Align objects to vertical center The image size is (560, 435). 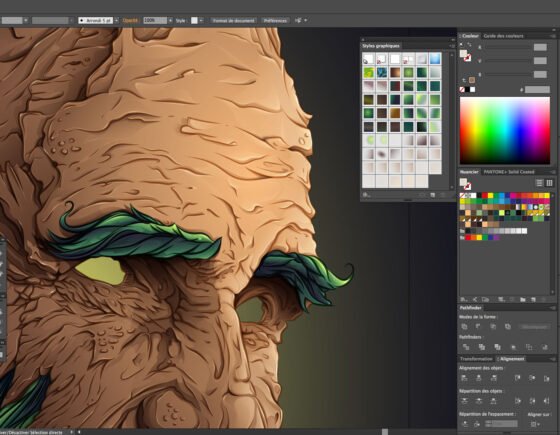[532, 378]
